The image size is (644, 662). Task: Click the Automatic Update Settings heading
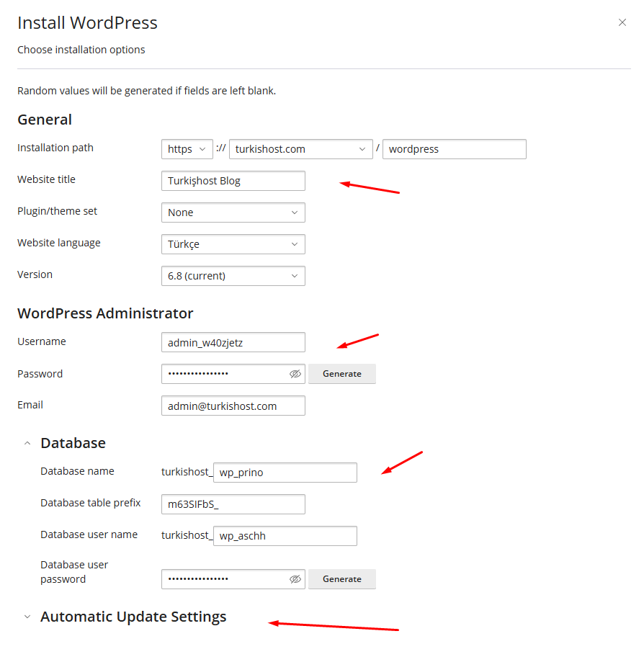[x=133, y=617]
